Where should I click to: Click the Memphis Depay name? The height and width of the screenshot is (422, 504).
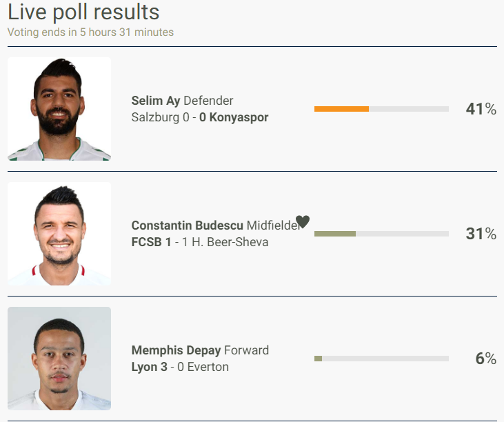[x=176, y=351]
